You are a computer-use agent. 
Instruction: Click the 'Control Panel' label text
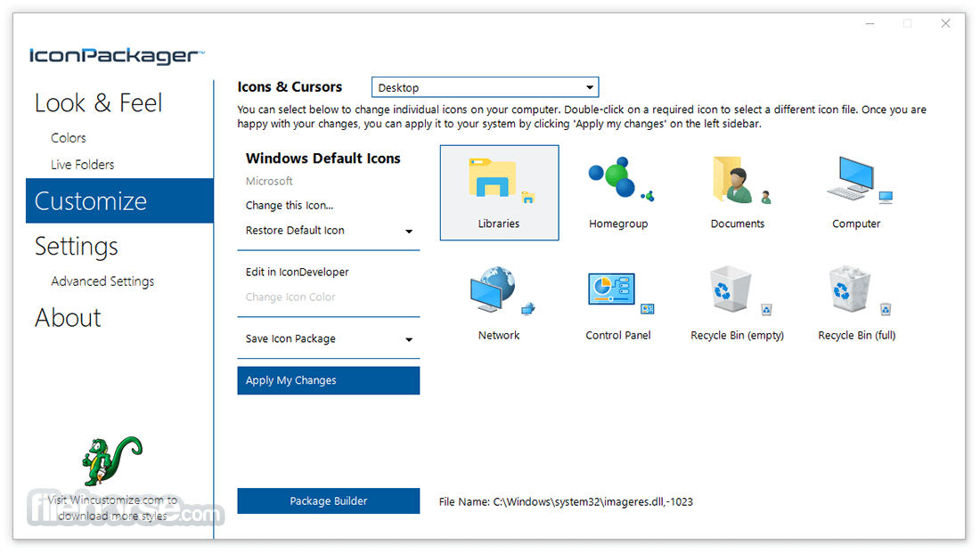pos(618,336)
